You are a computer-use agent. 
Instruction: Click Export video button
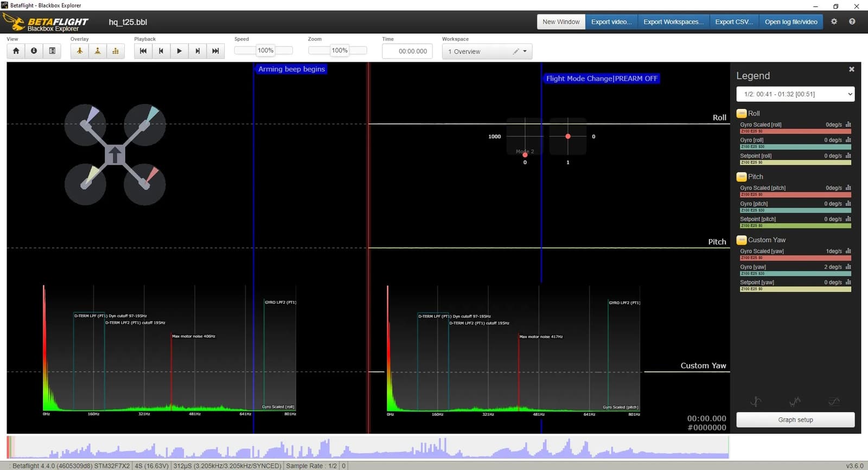tap(611, 22)
